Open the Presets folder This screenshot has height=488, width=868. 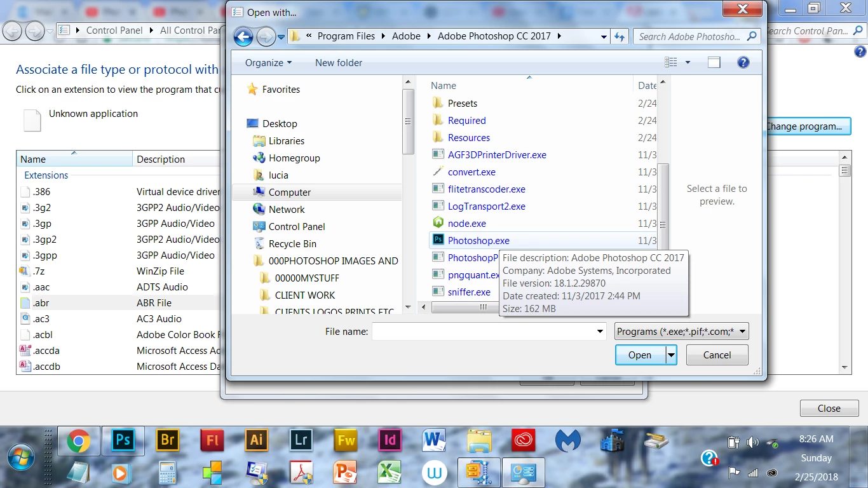coord(462,104)
